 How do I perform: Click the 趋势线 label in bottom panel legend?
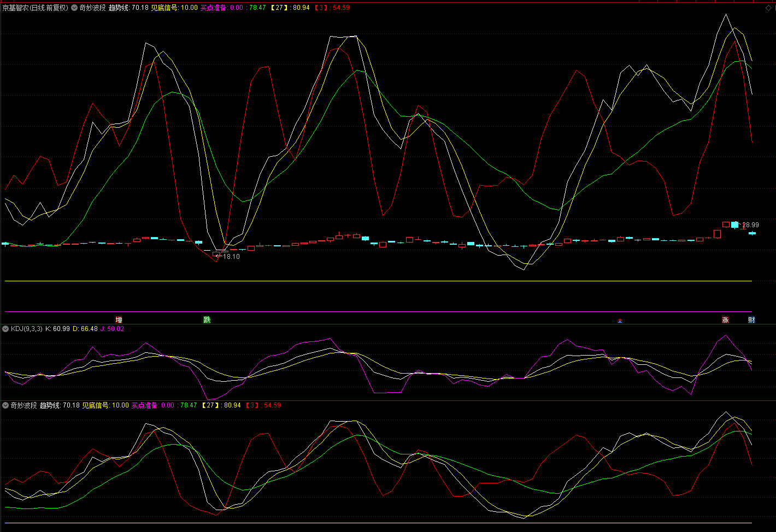60,405
